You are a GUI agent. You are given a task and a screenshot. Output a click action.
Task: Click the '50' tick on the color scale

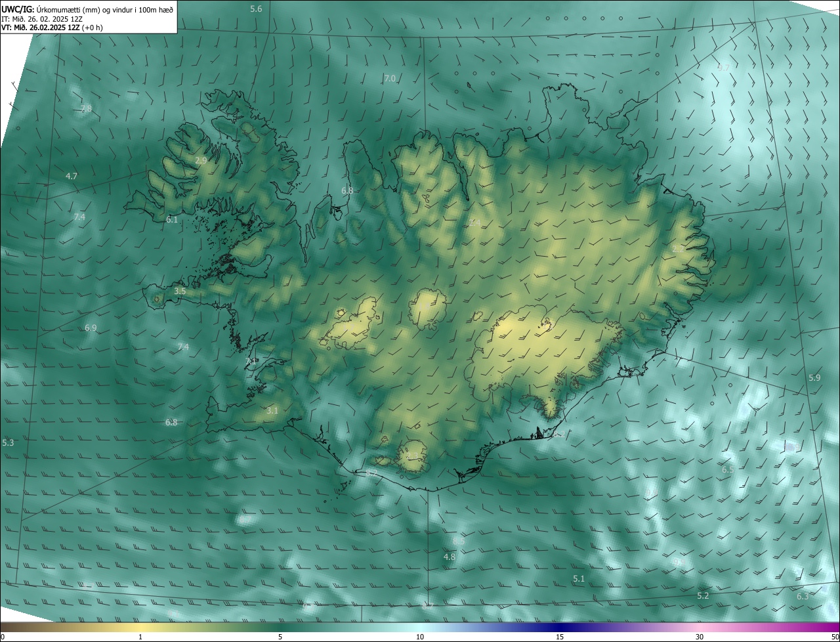pos(835,637)
